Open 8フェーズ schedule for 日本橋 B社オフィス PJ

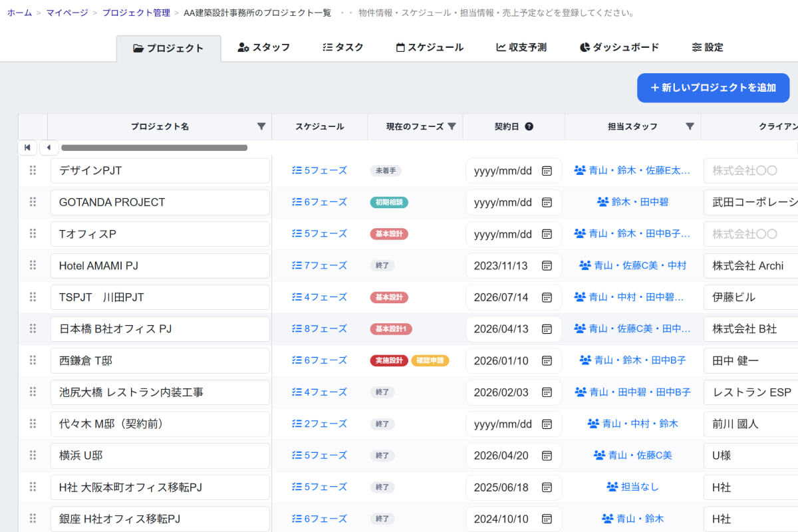coord(319,329)
